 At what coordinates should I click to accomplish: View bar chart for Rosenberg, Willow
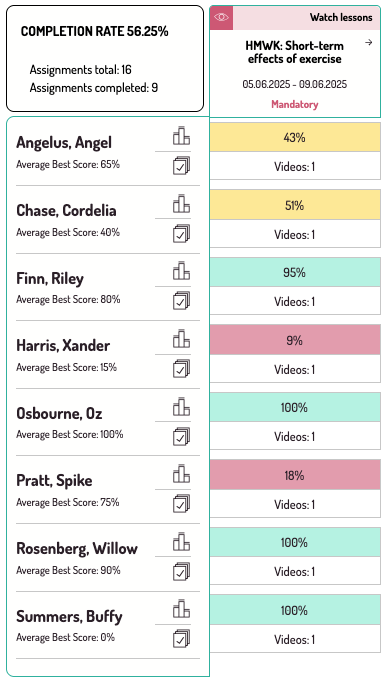[x=181, y=542]
